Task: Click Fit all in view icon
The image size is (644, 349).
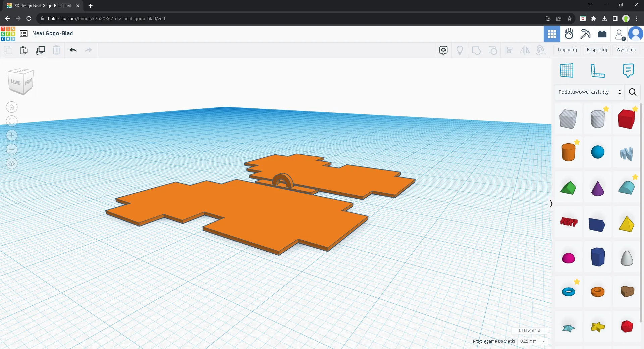Action: 12,121
